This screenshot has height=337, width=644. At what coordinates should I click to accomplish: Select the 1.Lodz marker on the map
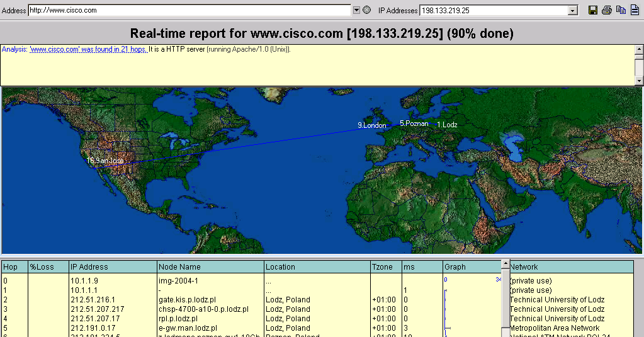tap(447, 125)
